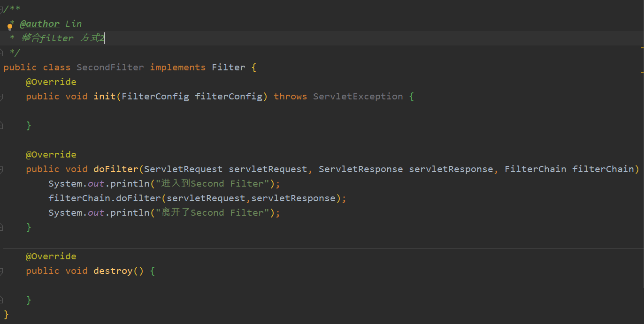644x324 pixels.
Task: Click the destroy method name
Action: [x=113, y=271]
